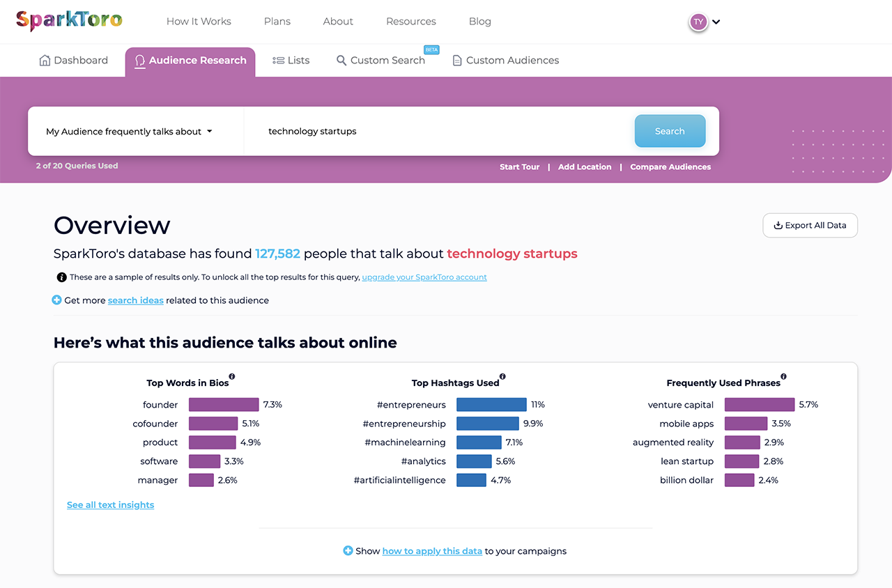
Task: Click info icon for Top Words in Bios
Action: (232, 376)
